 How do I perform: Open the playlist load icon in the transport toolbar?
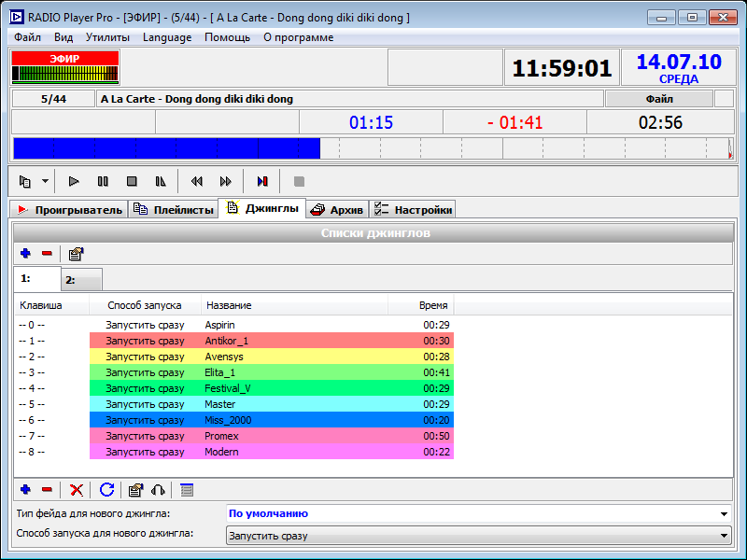[25, 181]
